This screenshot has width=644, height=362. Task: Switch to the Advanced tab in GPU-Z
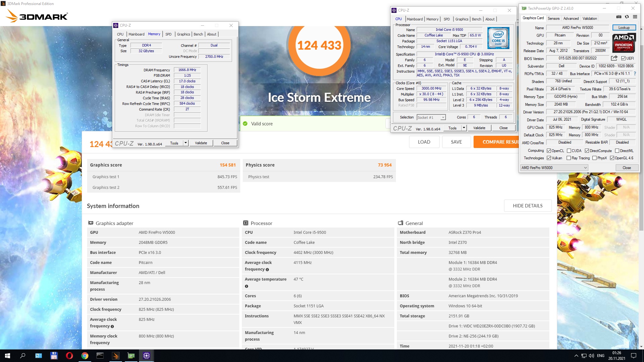tap(571, 19)
